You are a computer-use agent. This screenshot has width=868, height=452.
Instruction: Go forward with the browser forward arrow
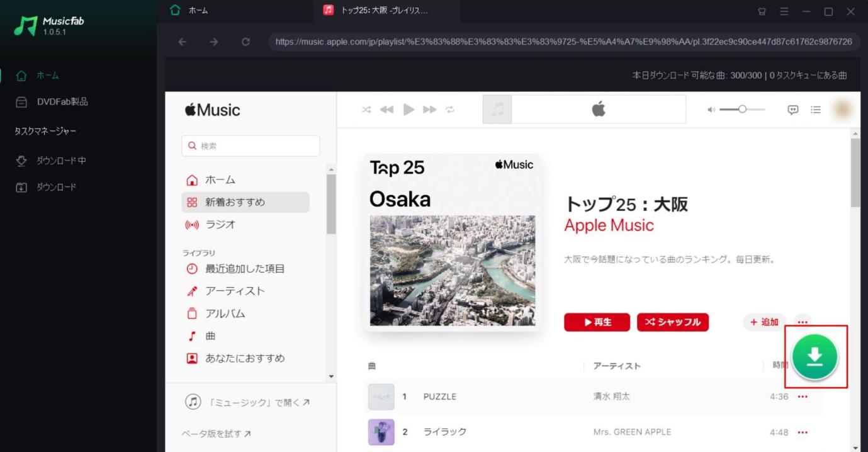point(214,42)
